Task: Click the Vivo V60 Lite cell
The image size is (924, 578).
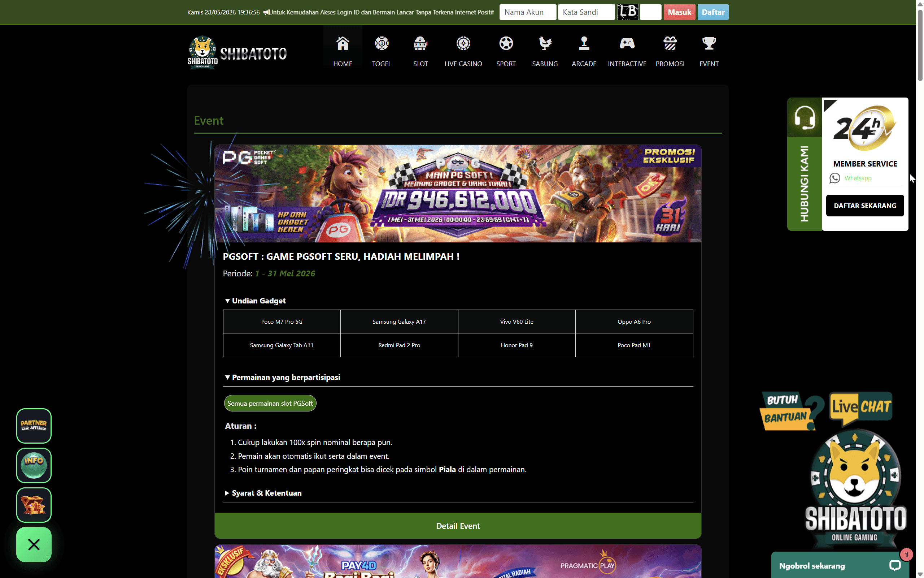Action: coord(517,322)
